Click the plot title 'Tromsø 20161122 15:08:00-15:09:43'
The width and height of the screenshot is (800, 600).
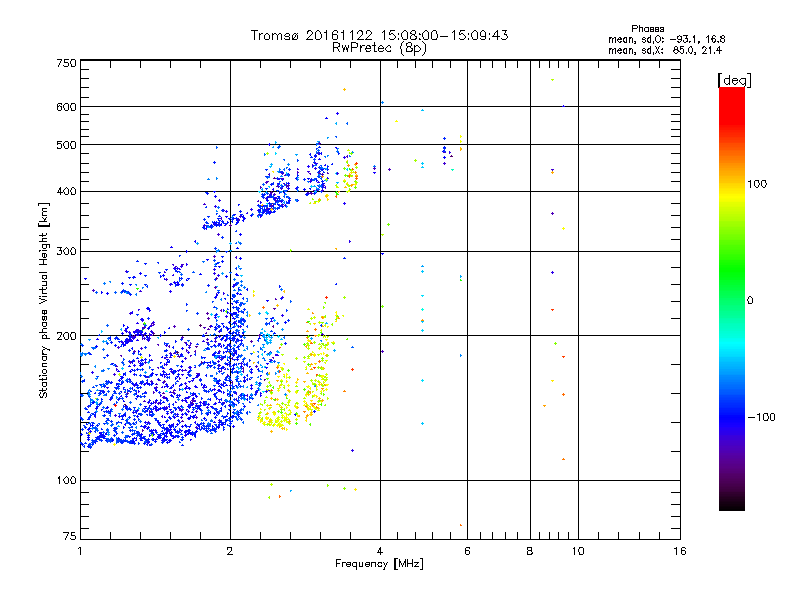tap(379, 35)
